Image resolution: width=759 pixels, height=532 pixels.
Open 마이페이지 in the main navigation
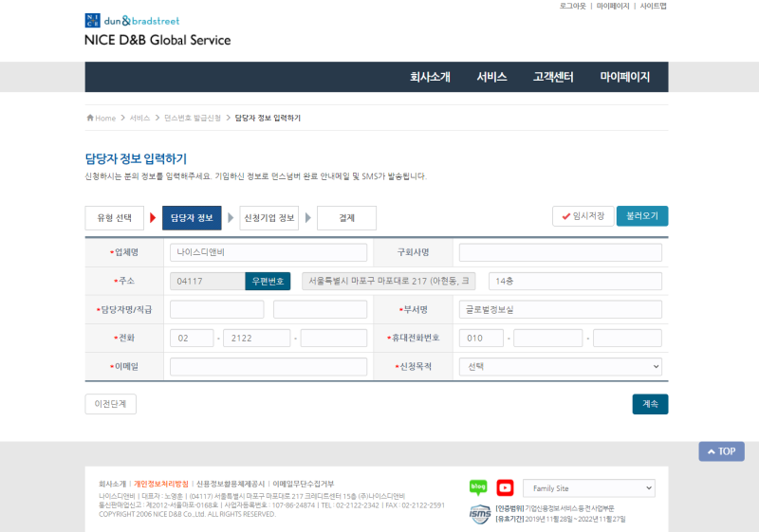pyautogui.click(x=625, y=77)
